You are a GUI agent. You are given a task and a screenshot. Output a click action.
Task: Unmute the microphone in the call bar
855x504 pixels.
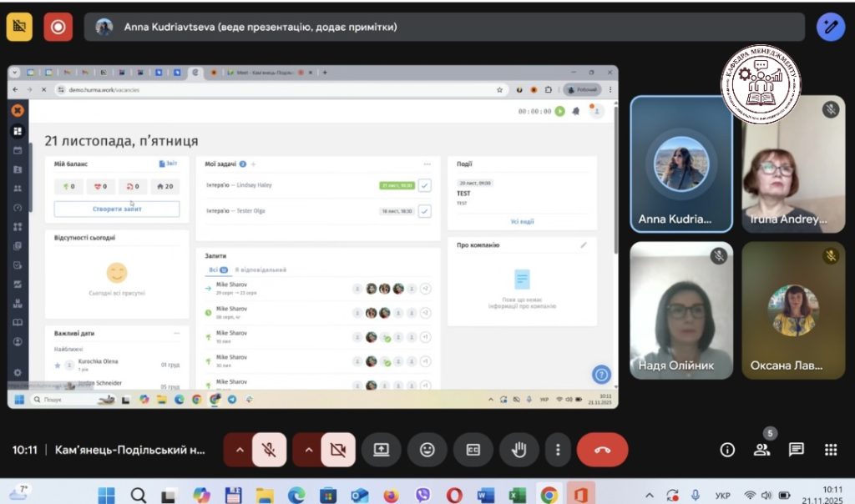pos(269,450)
